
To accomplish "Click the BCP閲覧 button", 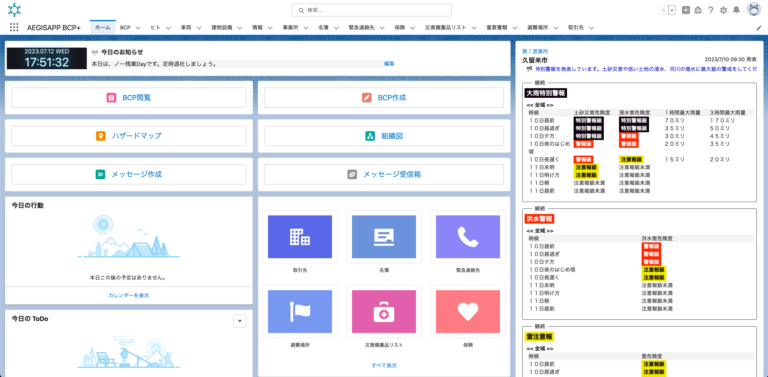I will (129, 97).
